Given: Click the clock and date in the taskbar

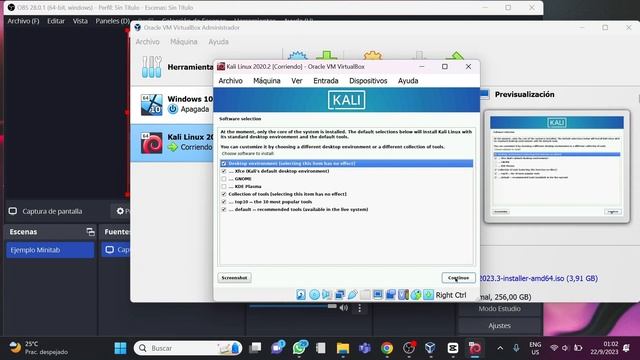Looking at the screenshot, I should pyautogui.click(x=604, y=348).
